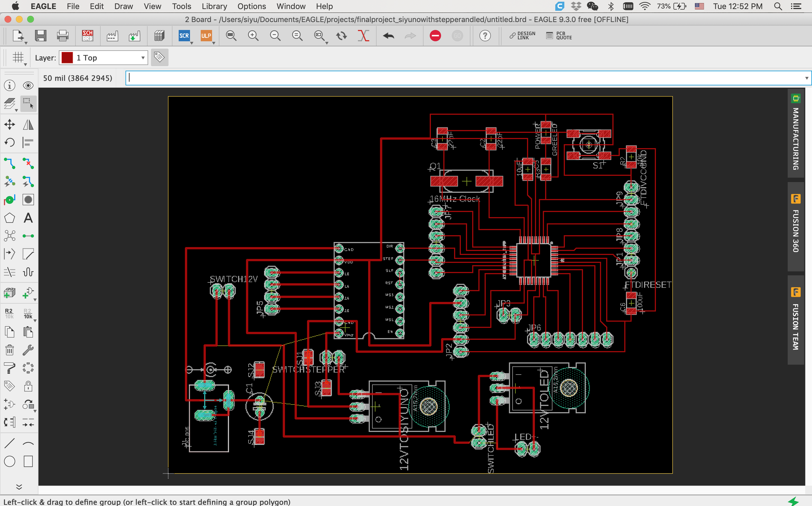Open the Options menu
The width and height of the screenshot is (812, 506).
[x=252, y=6]
